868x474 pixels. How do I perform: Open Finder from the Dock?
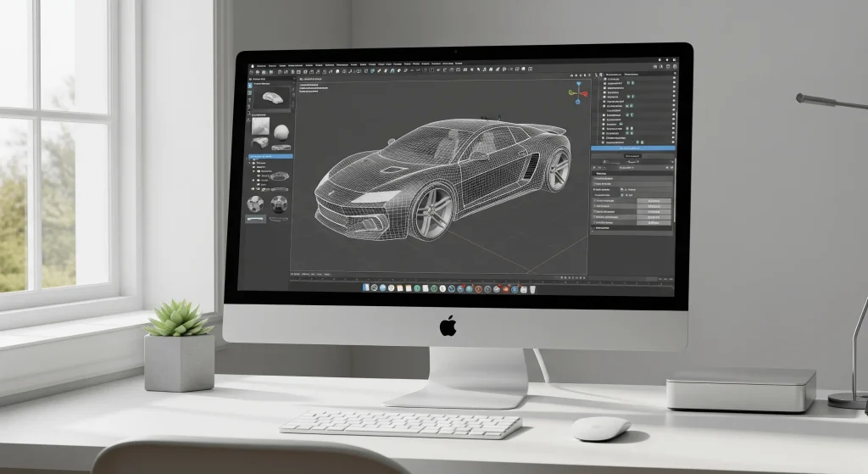[x=366, y=288]
